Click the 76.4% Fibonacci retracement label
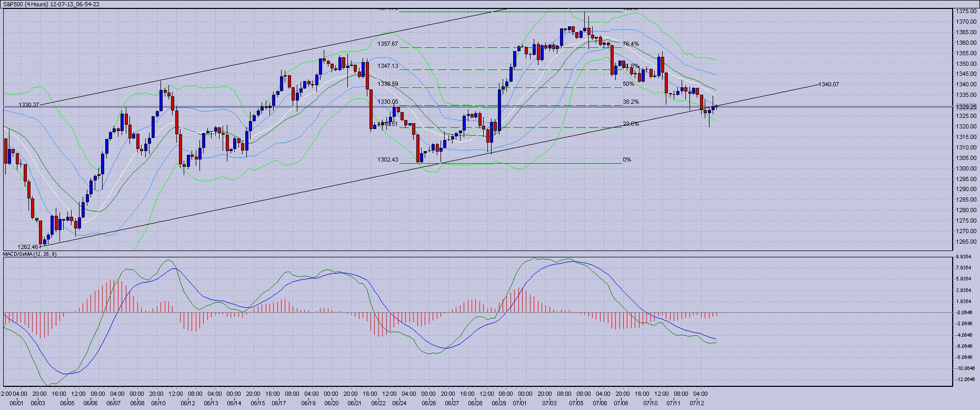Viewport: 980px width, 410px height. click(x=631, y=44)
